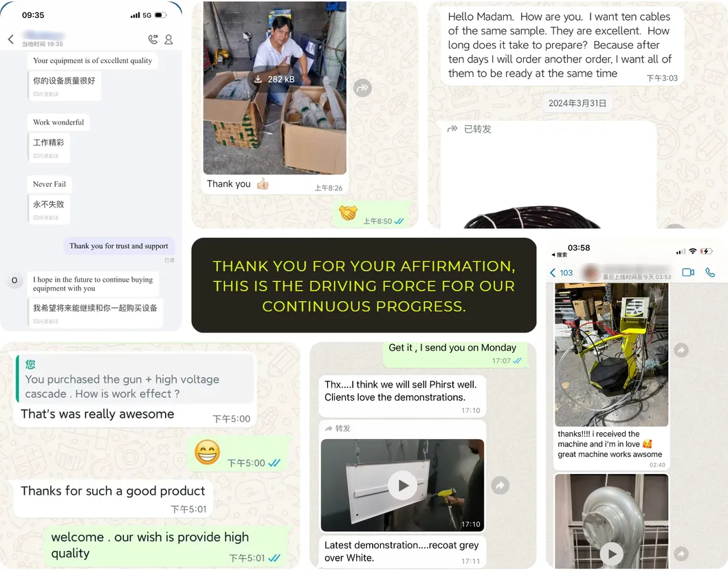This screenshot has height=571, width=728.
Task: Open the contact profile icon in the top-left chat
Action: (x=168, y=39)
